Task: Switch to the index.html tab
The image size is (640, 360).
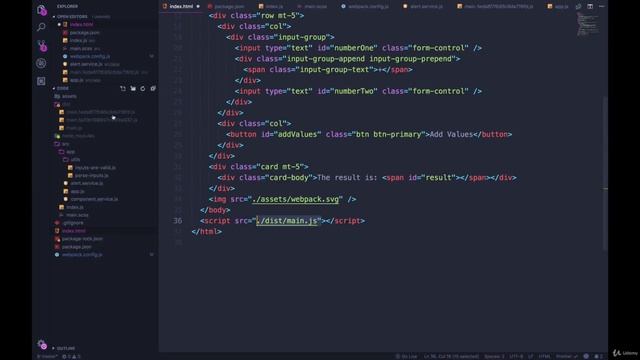Action: pos(181,6)
